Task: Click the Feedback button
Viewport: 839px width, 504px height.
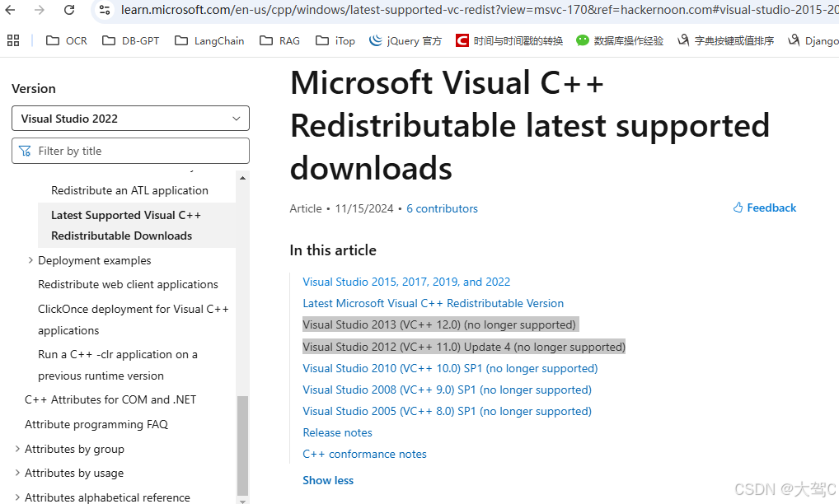Action: 765,208
